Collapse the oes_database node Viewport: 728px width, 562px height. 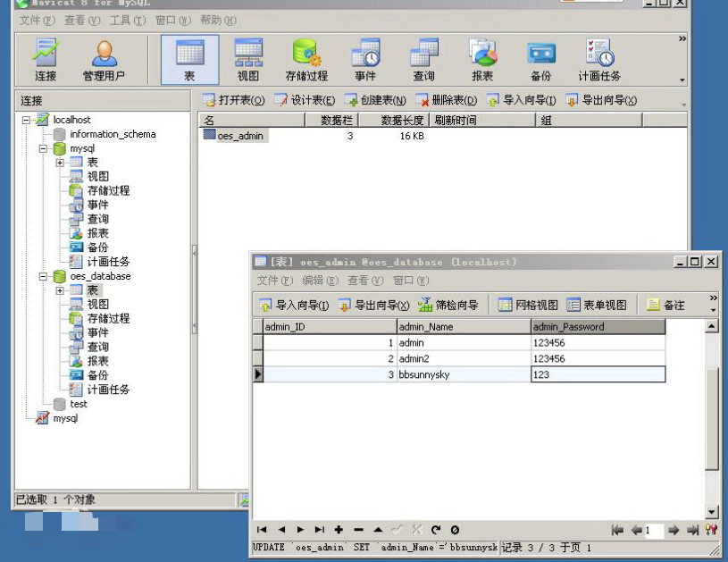click(43, 276)
